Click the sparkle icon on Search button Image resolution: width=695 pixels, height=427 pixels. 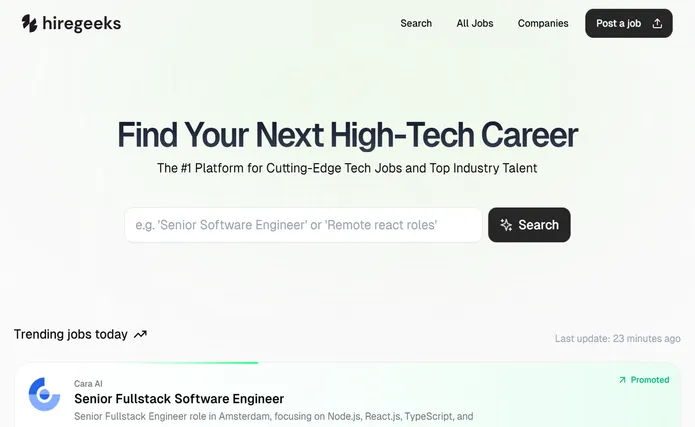(x=506, y=225)
